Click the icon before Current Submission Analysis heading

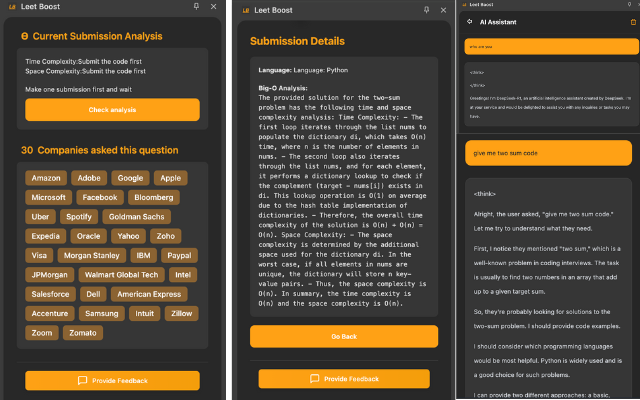(x=24, y=37)
